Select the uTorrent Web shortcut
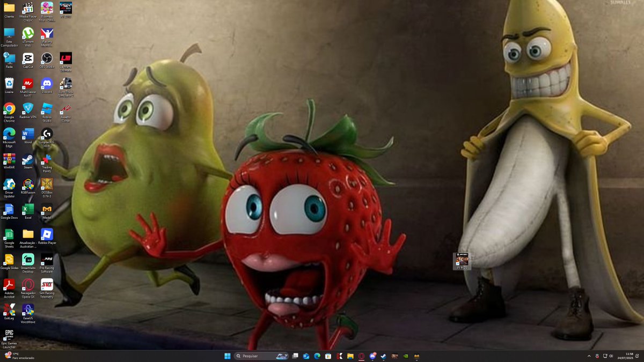 pos(28,38)
